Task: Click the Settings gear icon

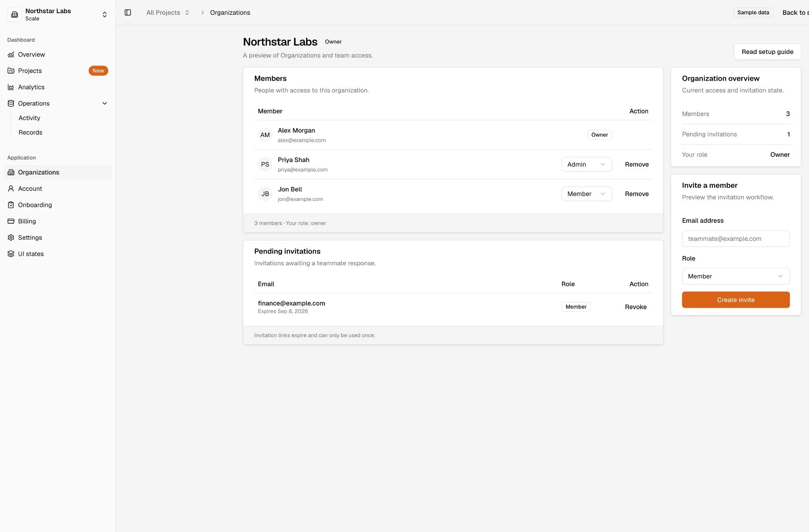Action: click(x=11, y=238)
